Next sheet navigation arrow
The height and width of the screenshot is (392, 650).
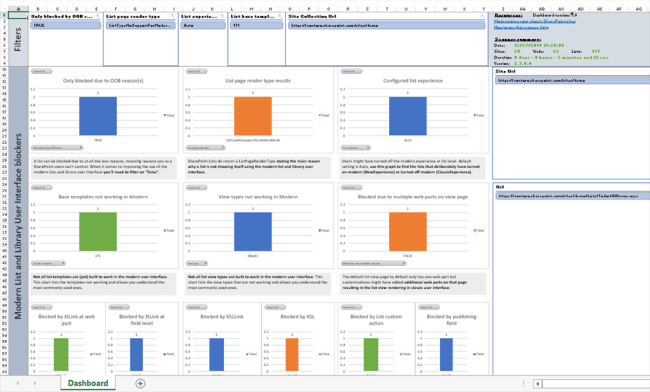pos(35,383)
